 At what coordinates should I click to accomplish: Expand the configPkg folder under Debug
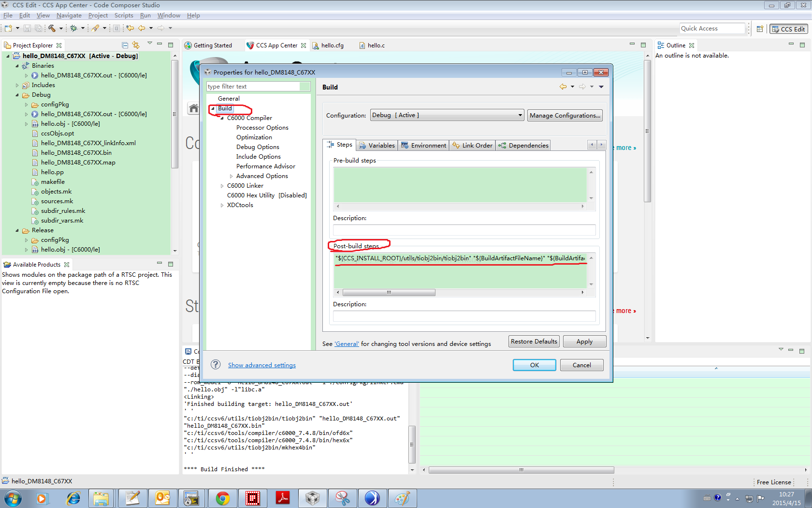(x=27, y=105)
